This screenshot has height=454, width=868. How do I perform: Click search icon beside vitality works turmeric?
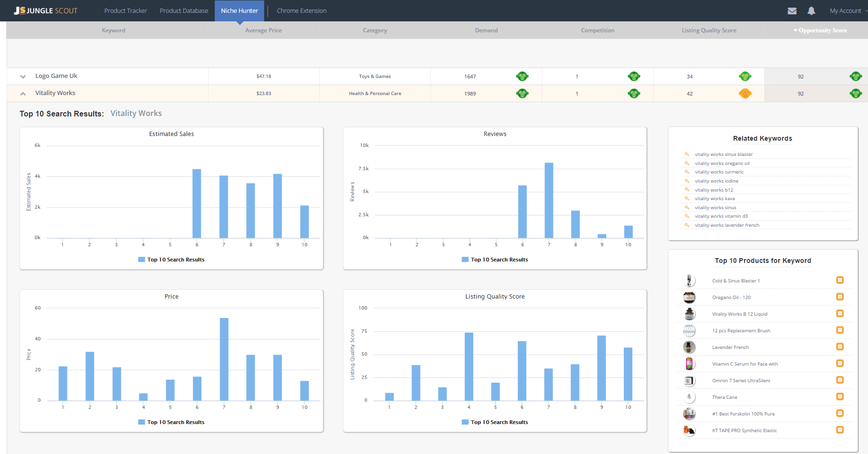click(687, 172)
